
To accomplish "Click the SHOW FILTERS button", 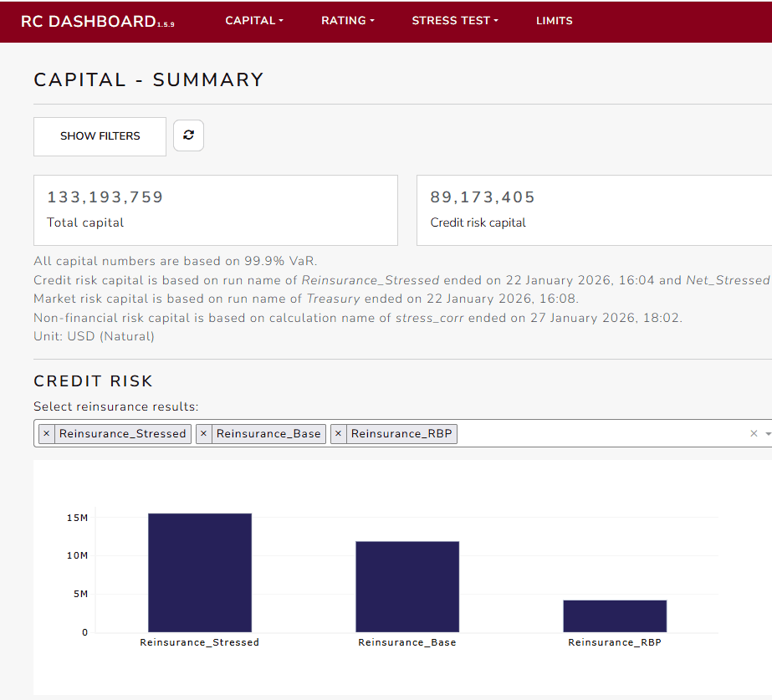I will click(100, 136).
